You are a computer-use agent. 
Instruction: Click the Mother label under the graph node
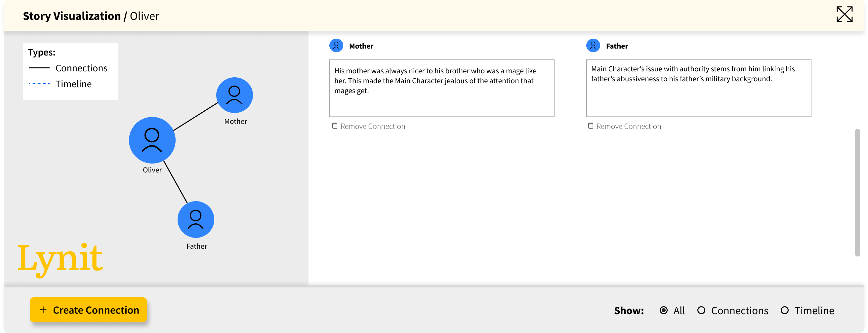[x=235, y=121]
